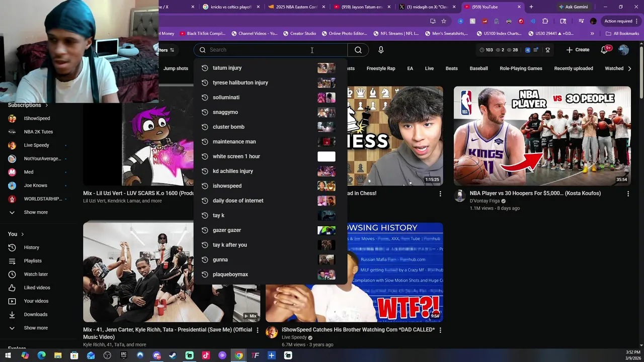Start voice search with the microphone icon
Screen dimensions: 644x362
pyautogui.click(x=381, y=50)
